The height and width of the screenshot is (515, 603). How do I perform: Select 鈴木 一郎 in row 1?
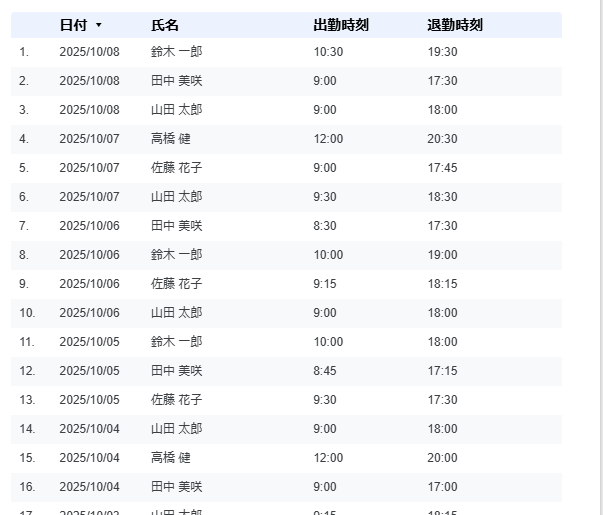point(176,52)
